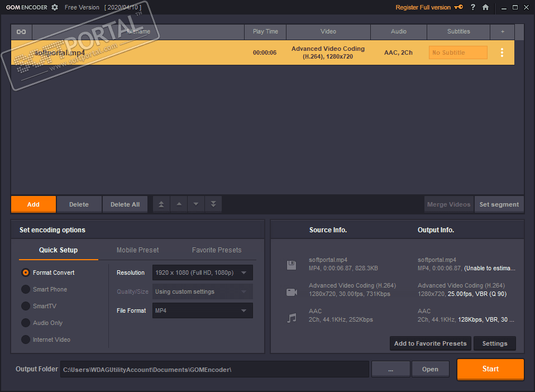Viewport: 535px width, 392px height.
Task: Click the Play Time column header
Action: tap(265, 32)
